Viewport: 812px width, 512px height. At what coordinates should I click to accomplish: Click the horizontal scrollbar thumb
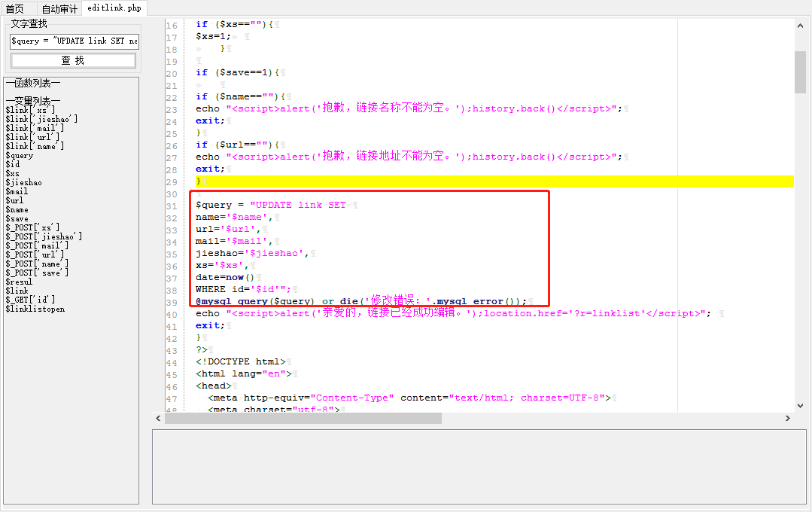(303, 418)
